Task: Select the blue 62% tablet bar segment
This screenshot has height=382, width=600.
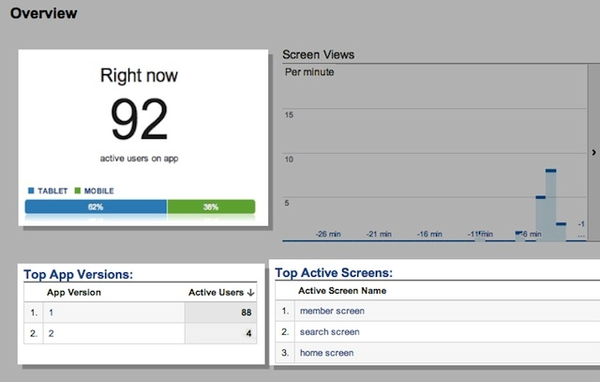Action: pos(96,207)
